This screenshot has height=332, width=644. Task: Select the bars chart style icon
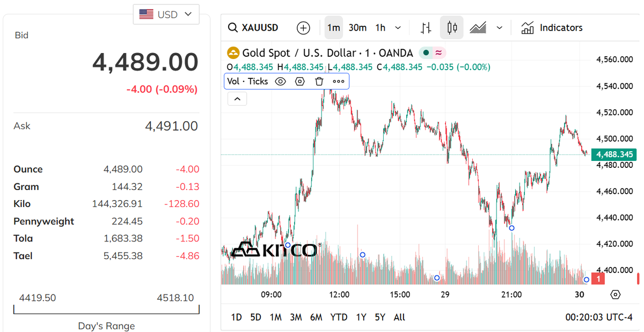[426, 28]
